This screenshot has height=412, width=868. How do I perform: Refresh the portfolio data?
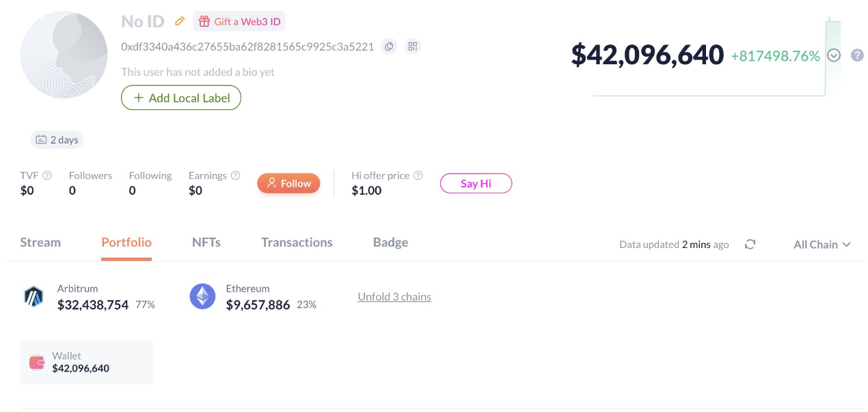coord(750,245)
